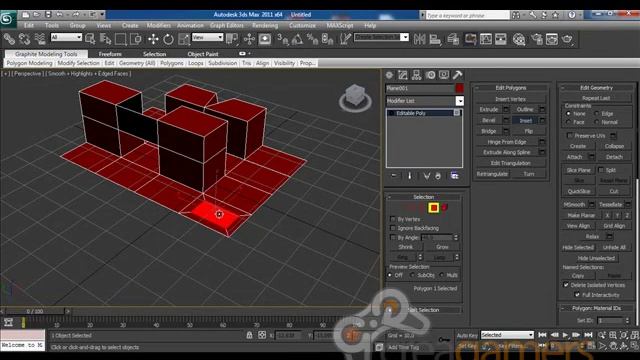Switch to the Freeform ribbon tab
Viewport: 640px width, 360px height.
pos(110,54)
